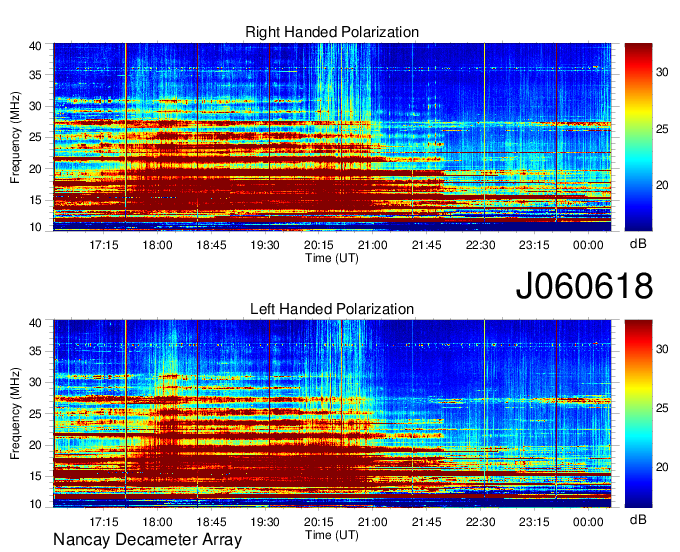Click the 30 MHz tick on lower plot

[x=35, y=382]
